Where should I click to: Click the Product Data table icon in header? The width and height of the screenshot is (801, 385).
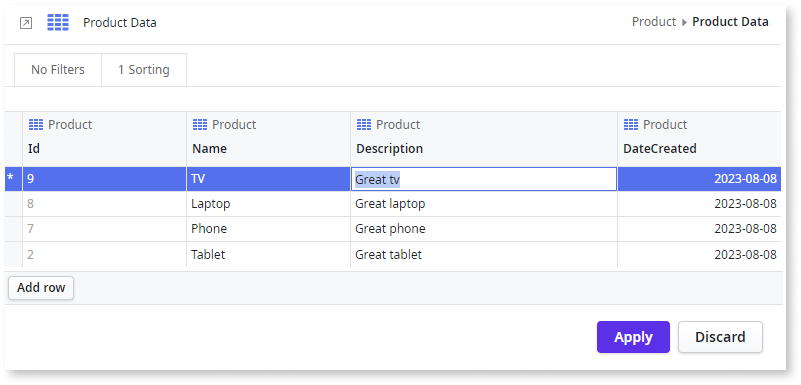58,22
